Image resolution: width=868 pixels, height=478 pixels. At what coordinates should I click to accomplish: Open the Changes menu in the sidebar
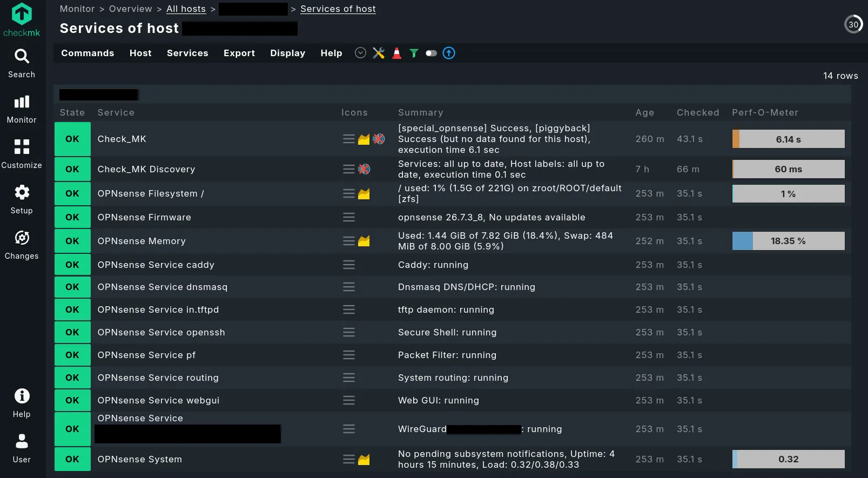pos(22,245)
